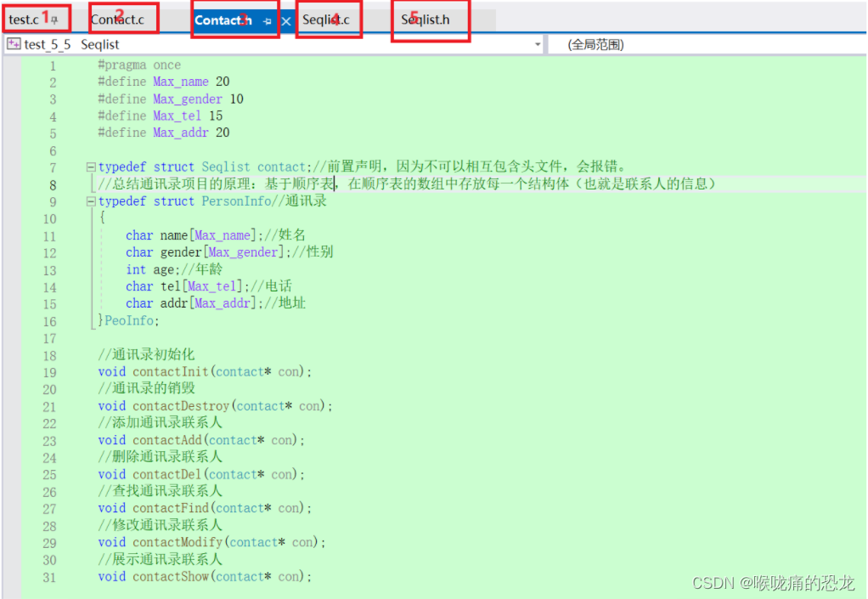868x599 pixels.
Task: Click pin icon on test.c tab
Action: pos(54,20)
